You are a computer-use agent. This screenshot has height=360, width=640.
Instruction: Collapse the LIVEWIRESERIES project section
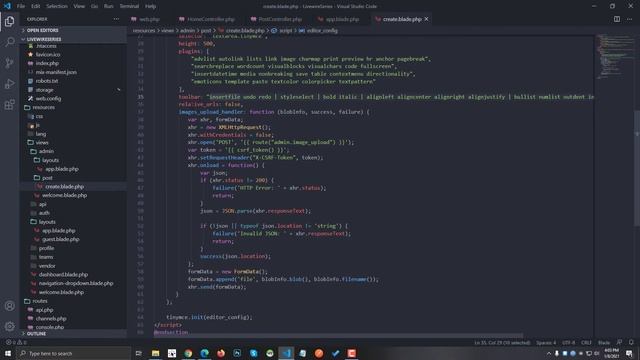pyautogui.click(x=44, y=39)
